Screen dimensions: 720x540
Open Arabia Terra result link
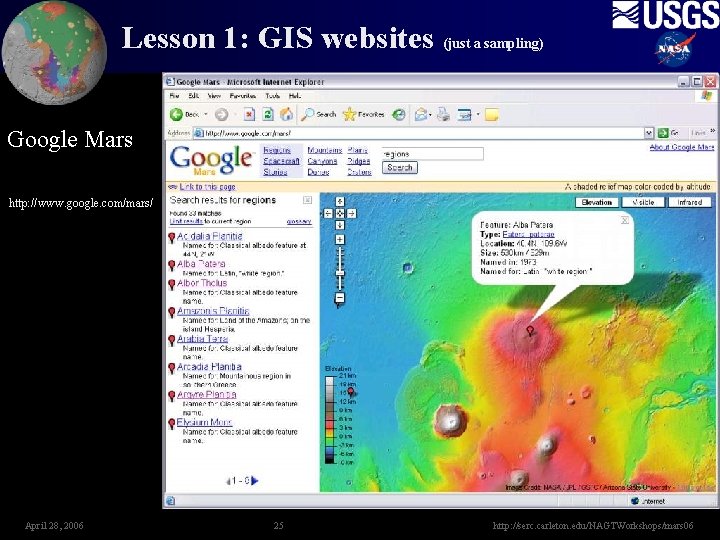click(202, 339)
